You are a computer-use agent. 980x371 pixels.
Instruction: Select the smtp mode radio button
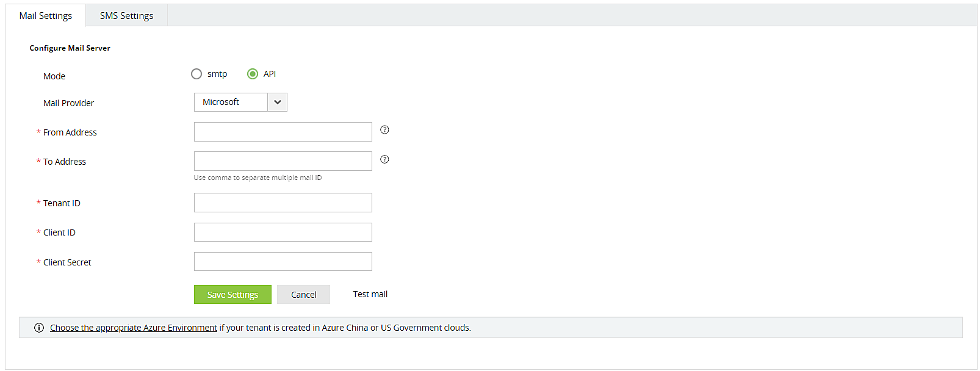point(196,74)
